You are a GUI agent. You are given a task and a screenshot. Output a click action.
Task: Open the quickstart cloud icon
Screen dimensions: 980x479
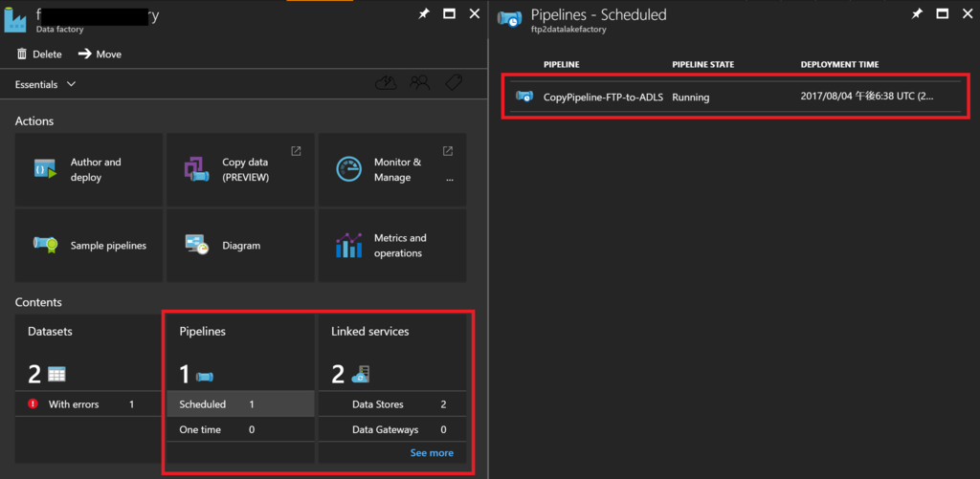pyautogui.click(x=387, y=82)
